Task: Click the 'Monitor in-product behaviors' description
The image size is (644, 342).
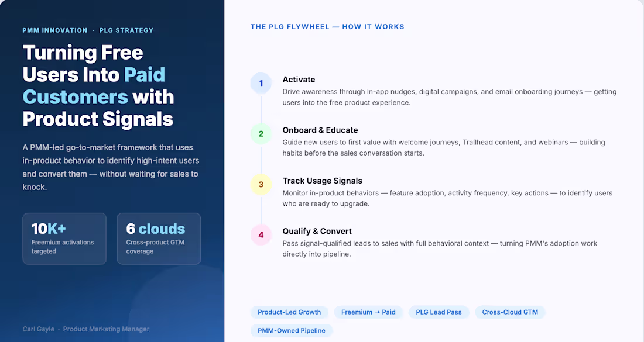Action: tap(447, 198)
